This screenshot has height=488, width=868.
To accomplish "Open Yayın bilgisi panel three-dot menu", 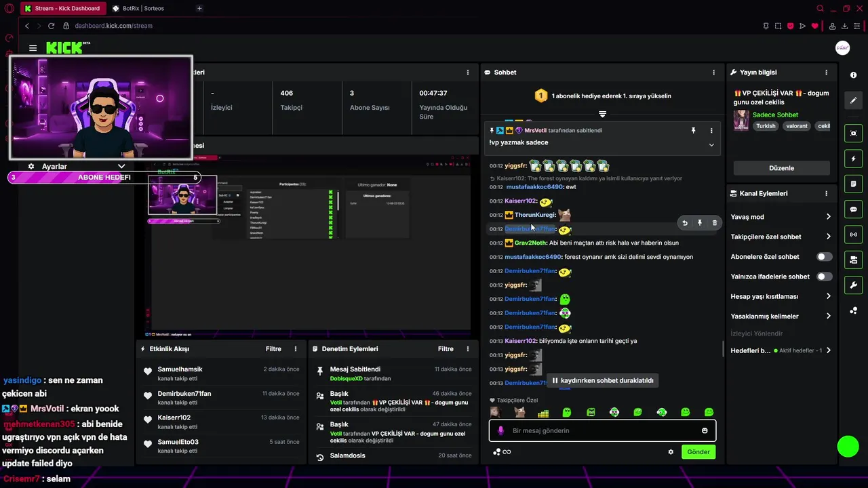I will [826, 73].
